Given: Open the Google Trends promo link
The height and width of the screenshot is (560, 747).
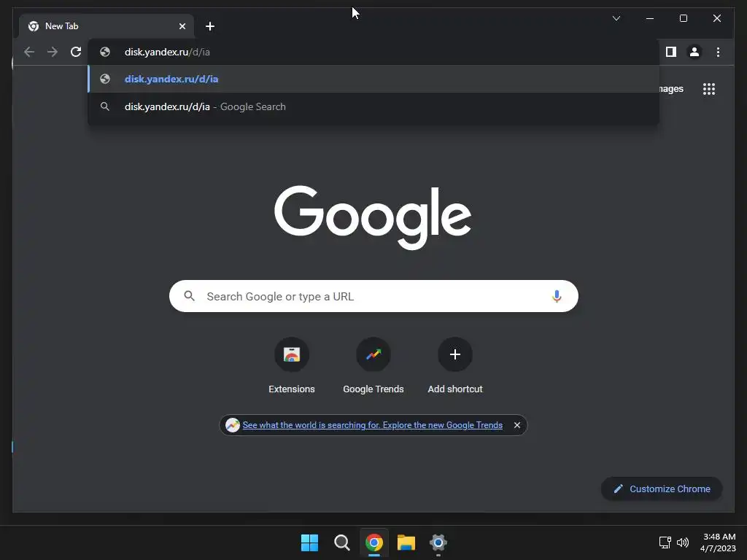Looking at the screenshot, I should tap(373, 425).
